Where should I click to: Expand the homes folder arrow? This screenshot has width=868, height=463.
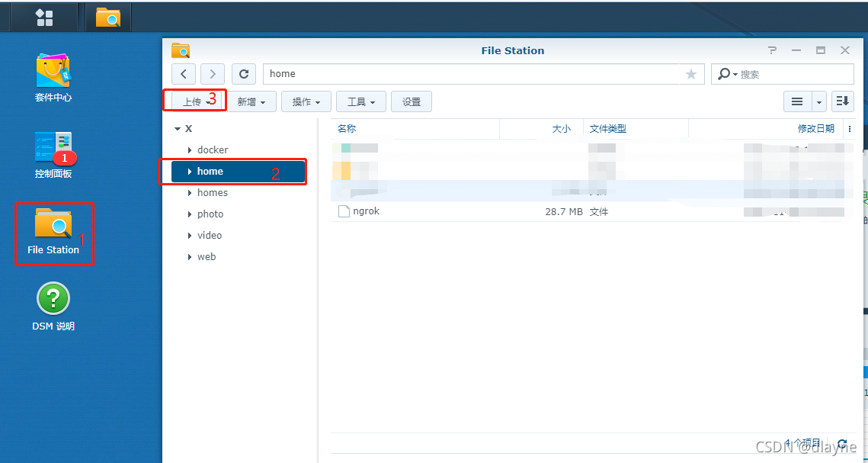click(189, 193)
